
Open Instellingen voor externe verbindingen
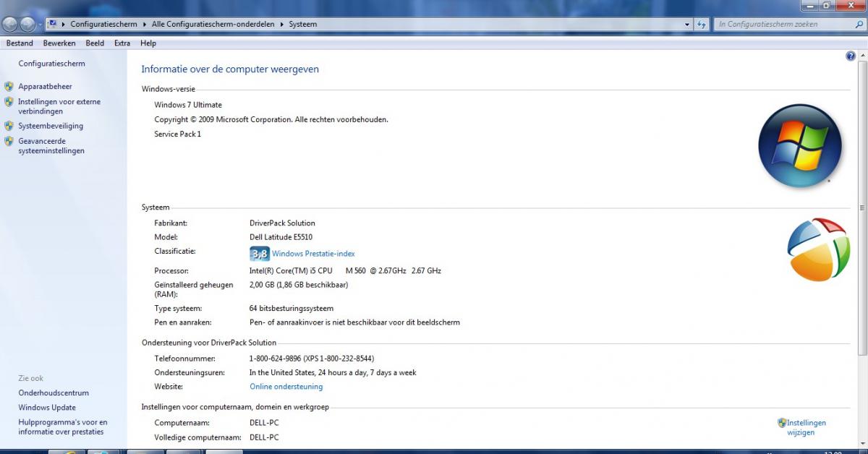coord(59,106)
